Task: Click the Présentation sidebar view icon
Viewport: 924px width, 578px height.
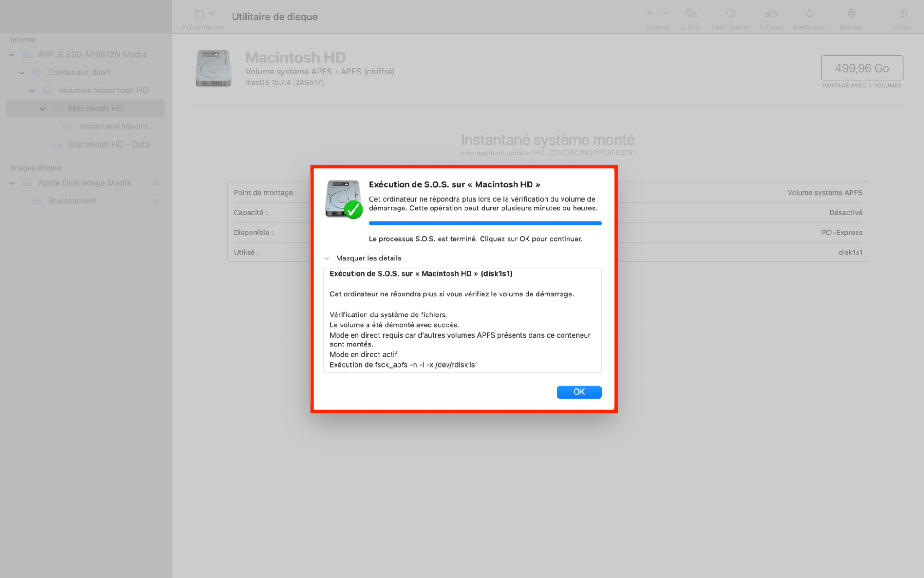Action: pyautogui.click(x=199, y=13)
